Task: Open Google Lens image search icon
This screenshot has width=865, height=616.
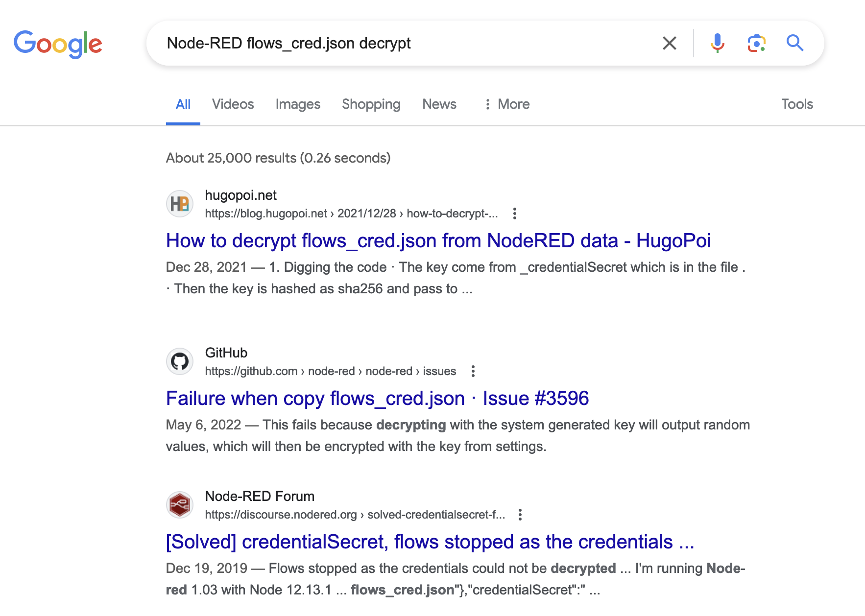Action: point(756,43)
